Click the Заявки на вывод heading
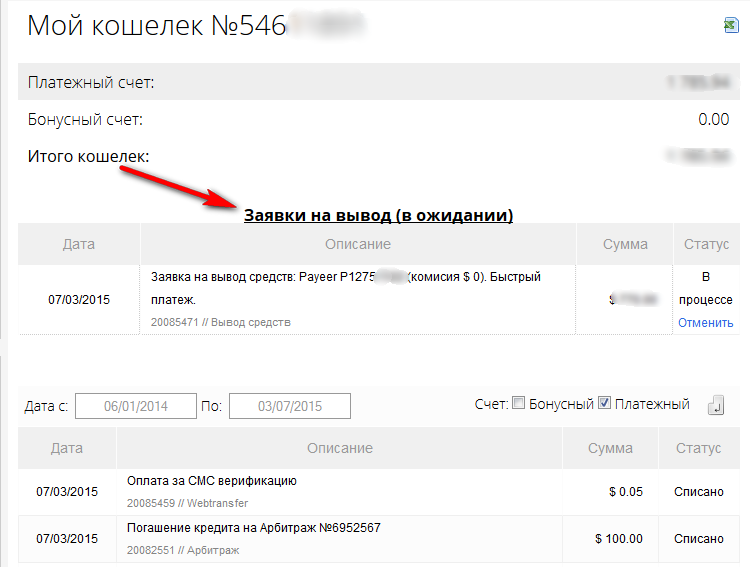This screenshot has width=750, height=567. coord(378,215)
